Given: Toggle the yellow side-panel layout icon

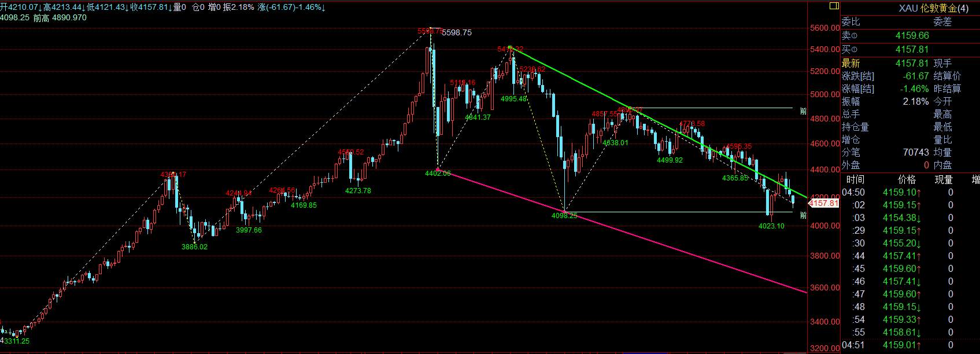Looking at the screenshot, I should (834, 6).
